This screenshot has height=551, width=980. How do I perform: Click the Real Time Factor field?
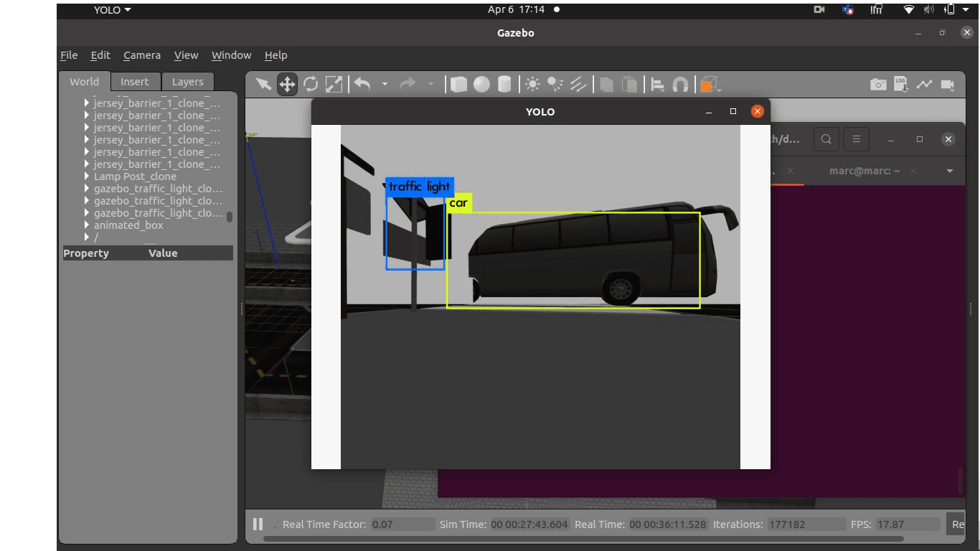403,524
